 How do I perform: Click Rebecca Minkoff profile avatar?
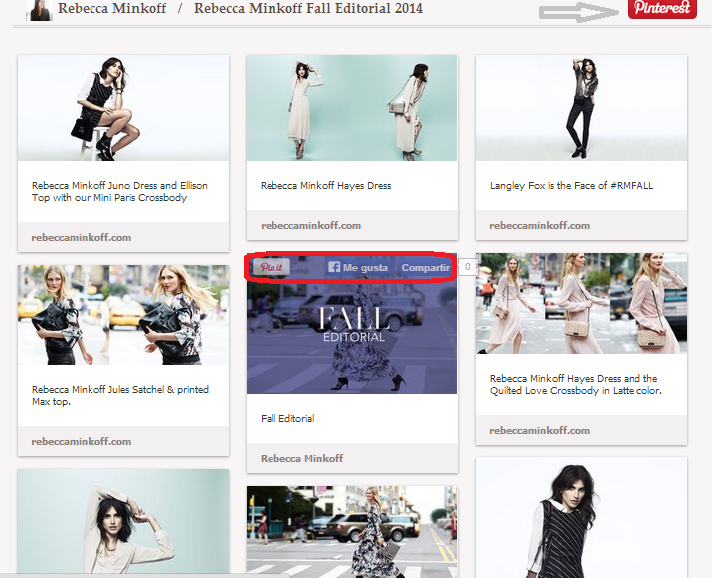tap(40, 10)
